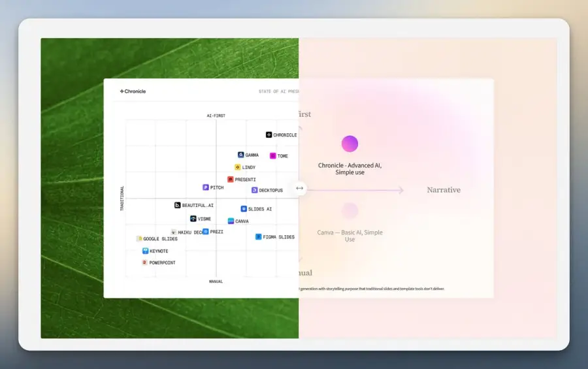Click the red Presenti icon
The width and height of the screenshot is (588, 369).
coord(230,179)
